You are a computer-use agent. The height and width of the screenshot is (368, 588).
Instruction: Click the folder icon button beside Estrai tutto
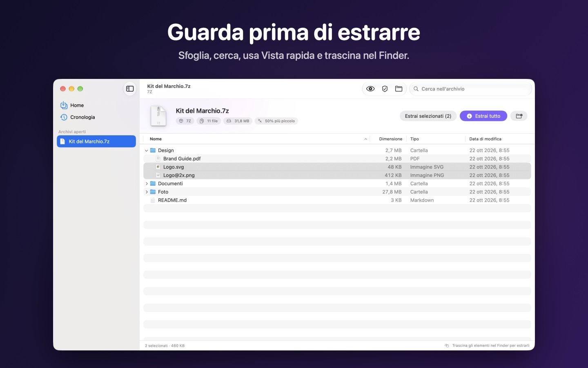click(x=519, y=116)
